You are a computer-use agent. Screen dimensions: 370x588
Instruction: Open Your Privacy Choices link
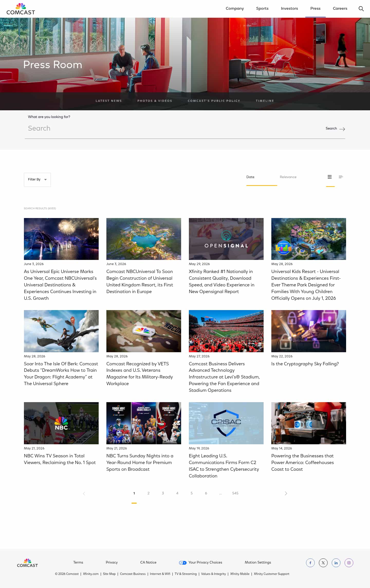coord(205,563)
